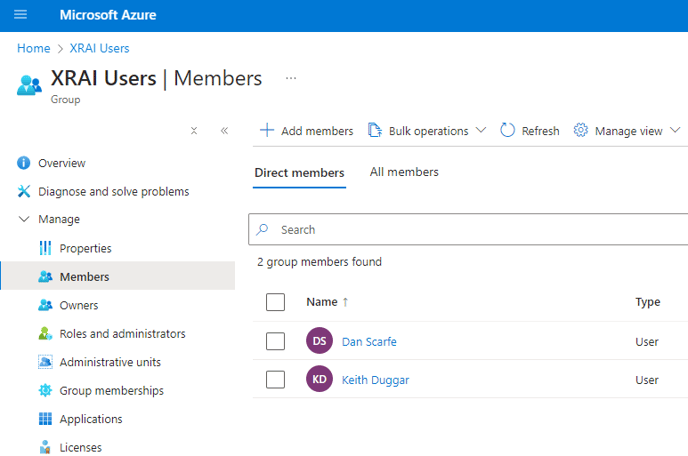This screenshot has height=456, width=688.
Task: Sort by Name column header
Action: [x=322, y=302]
